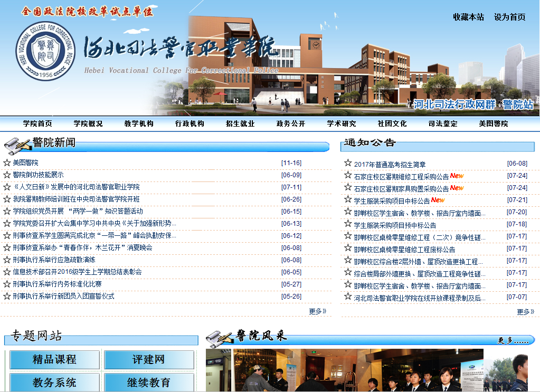Click the star icon beside 警院倒功技能展示
Screen dimensions: 540x392
(7, 175)
